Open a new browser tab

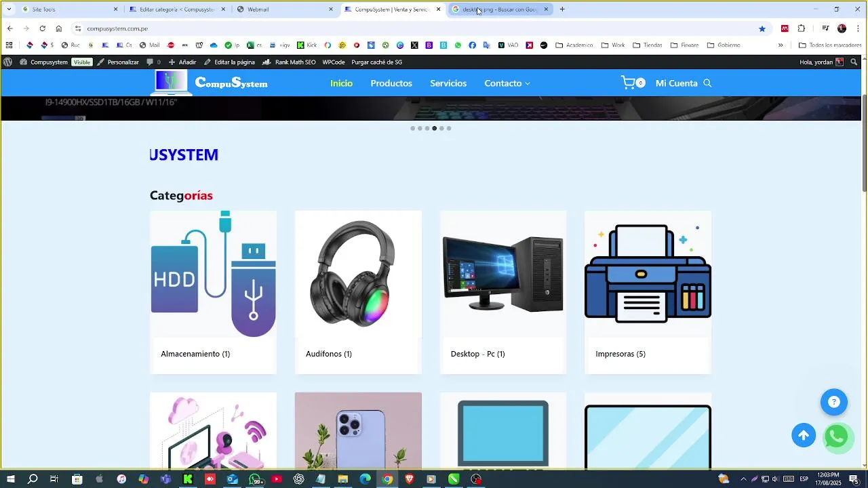click(x=562, y=9)
